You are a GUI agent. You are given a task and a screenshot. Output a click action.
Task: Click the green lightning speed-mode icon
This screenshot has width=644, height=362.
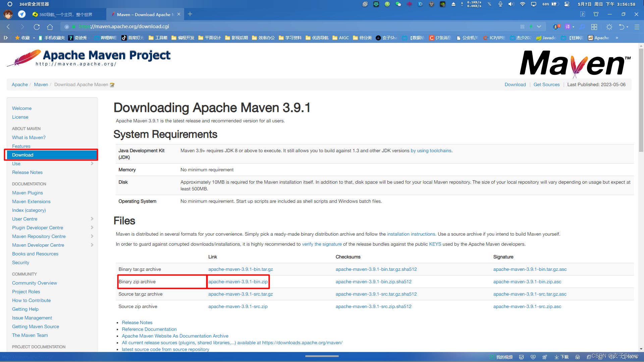pyautogui.click(x=531, y=27)
